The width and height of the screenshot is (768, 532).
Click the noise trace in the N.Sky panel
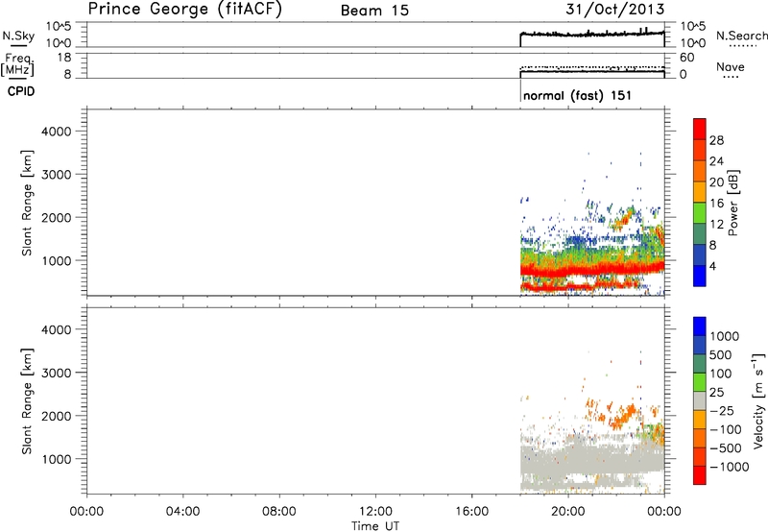pyautogui.click(x=592, y=35)
